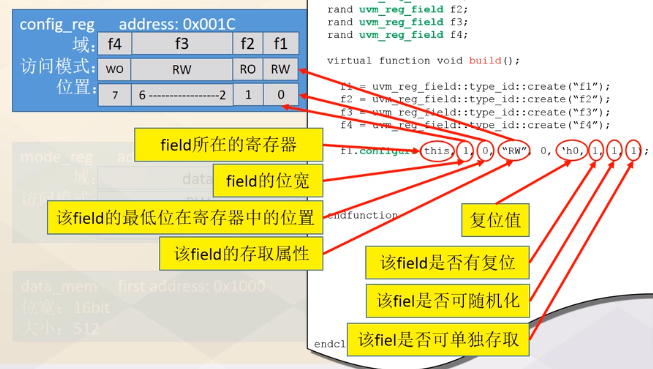Click the bit position 7 cell

tap(115, 95)
